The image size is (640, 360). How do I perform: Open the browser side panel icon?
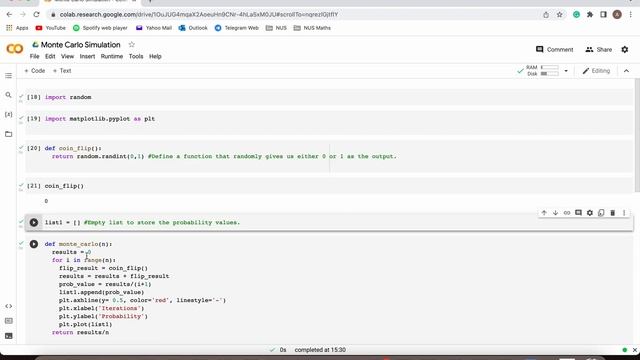click(x=603, y=14)
